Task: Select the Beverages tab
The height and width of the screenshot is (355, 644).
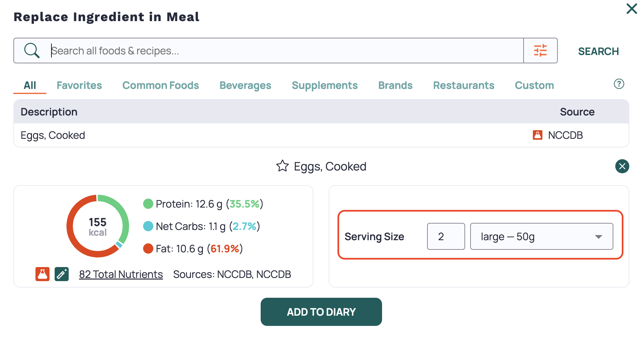Action: point(245,85)
